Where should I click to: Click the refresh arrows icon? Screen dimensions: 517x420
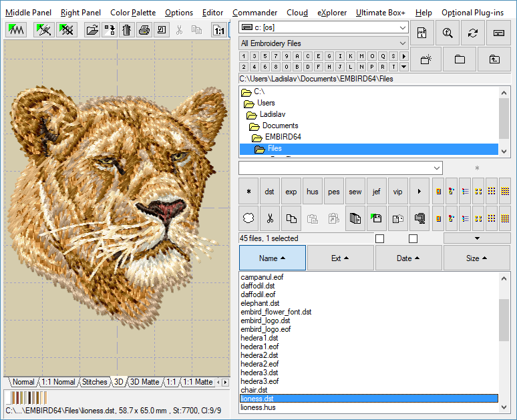[x=473, y=33]
